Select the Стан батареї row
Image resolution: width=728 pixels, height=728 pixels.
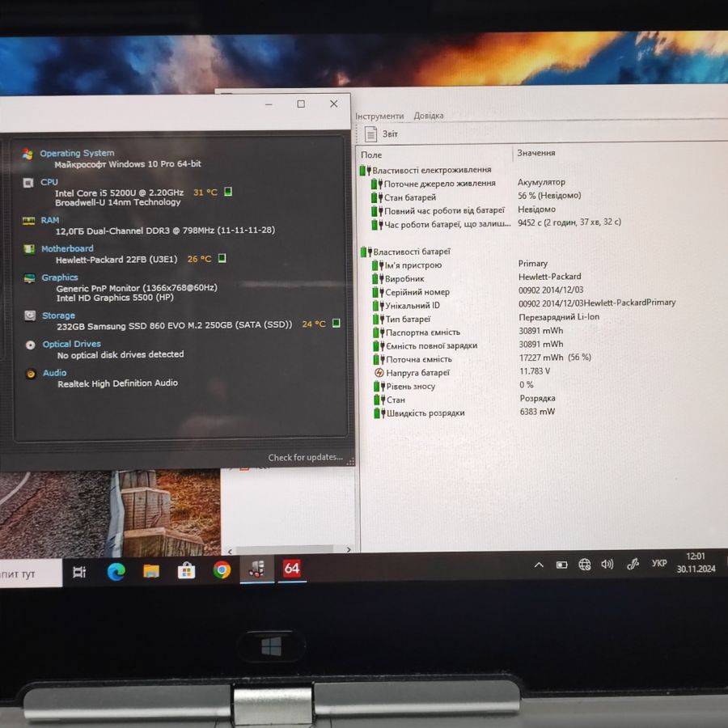pos(404,198)
